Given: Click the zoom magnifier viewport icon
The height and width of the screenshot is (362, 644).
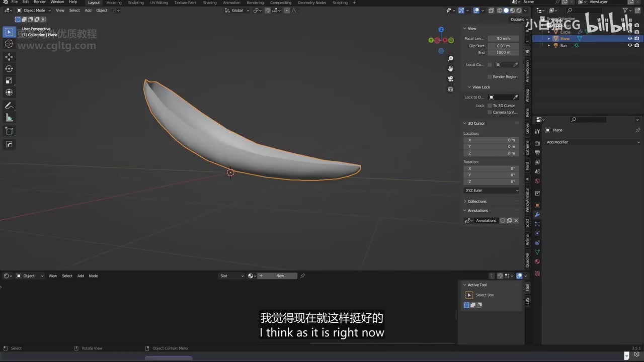Looking at the screenshot, I should pyautogui.click(x=450, y=59).
